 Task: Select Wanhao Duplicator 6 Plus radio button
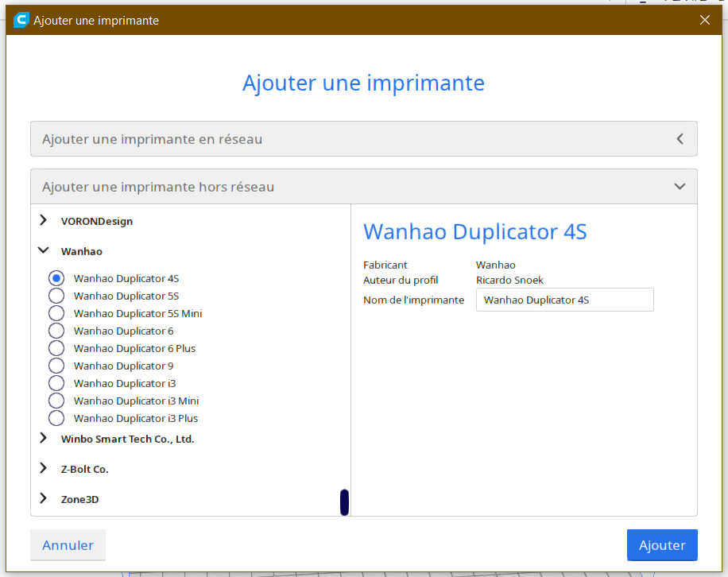tap(56, 348)
